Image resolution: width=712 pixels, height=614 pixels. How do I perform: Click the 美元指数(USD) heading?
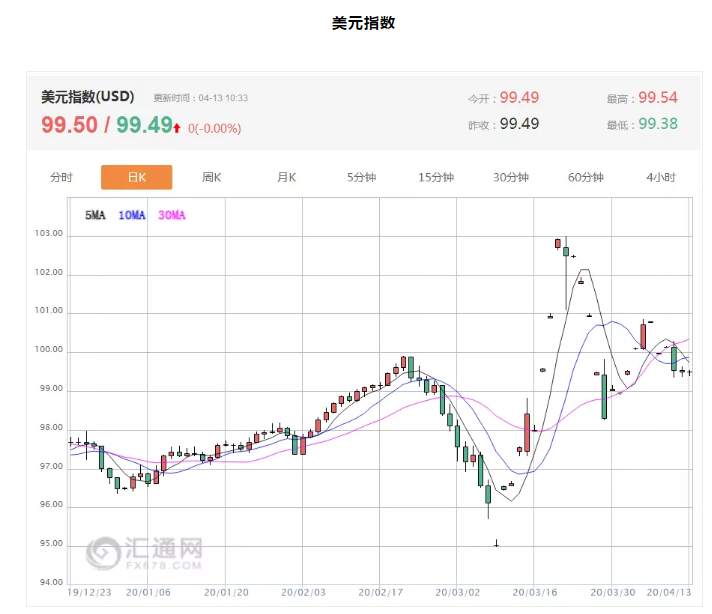(88, 97)
